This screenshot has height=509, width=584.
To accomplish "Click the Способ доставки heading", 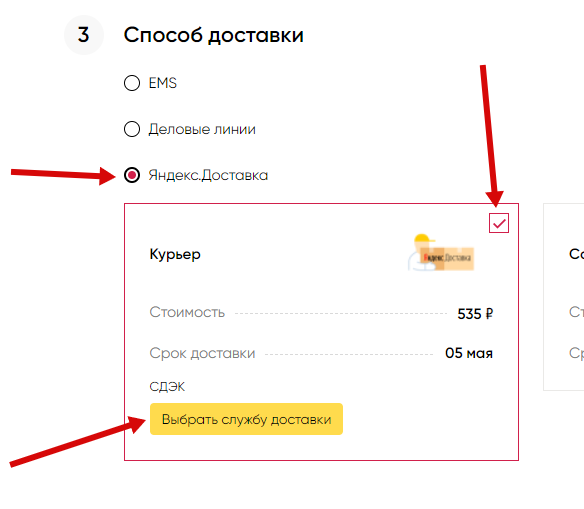I will (213, 35).
